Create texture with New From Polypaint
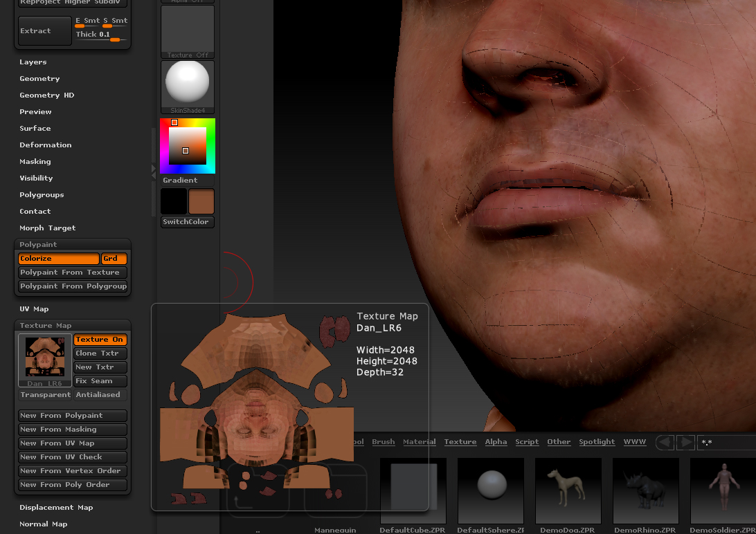 tap(73, 416)
